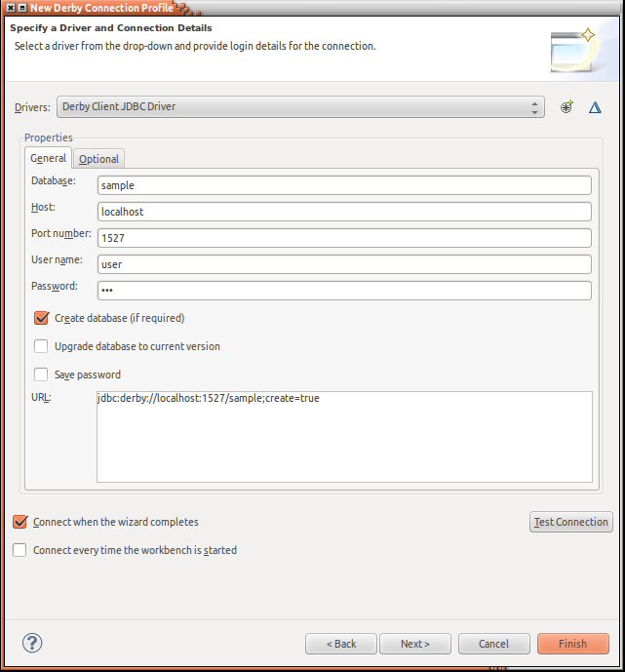
Task: Enable the Save password checkbox
Action: [x=41, y=375]
